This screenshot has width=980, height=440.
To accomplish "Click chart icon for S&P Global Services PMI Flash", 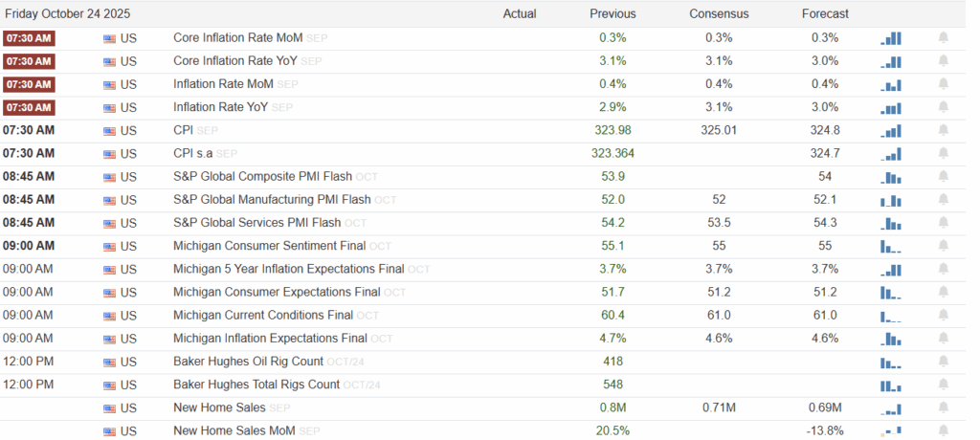I will (x=890, y=223).
